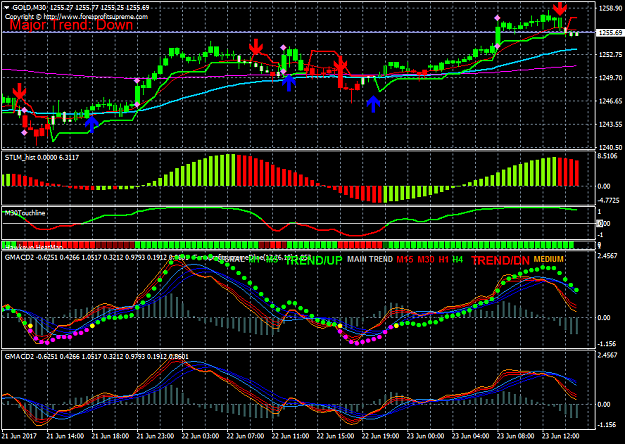Click the upper GMACD2 indicator label
The width and height of the screenshot is (625, 444).
96,257
